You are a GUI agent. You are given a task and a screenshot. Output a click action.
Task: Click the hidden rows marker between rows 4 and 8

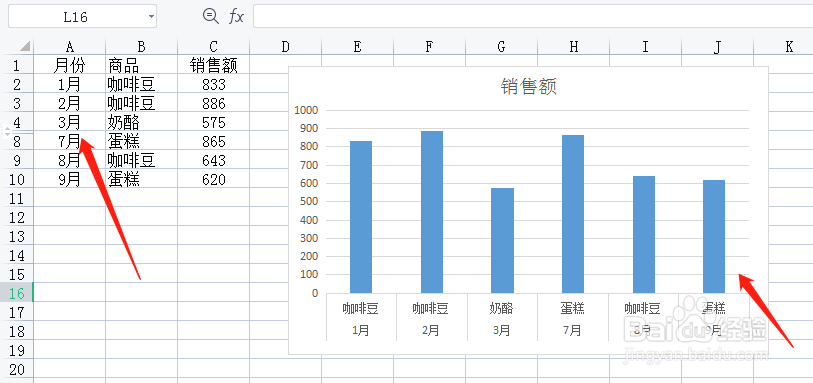coord(7,132)
